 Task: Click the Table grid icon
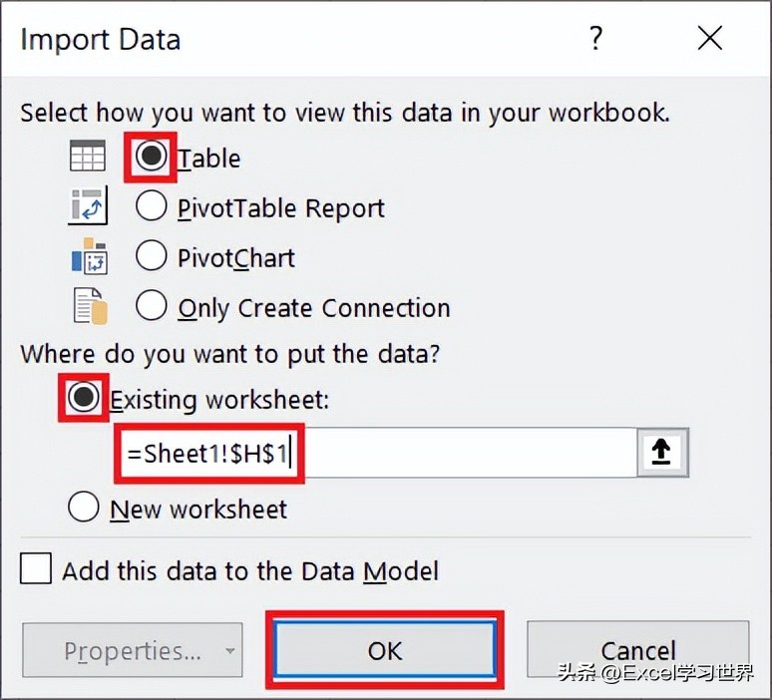[88, 156]
